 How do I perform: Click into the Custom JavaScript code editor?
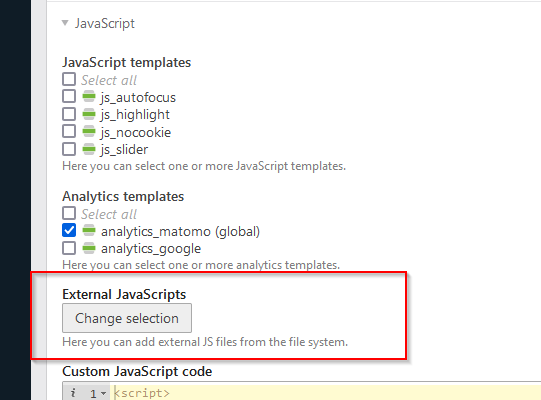[x=324, y=393]
